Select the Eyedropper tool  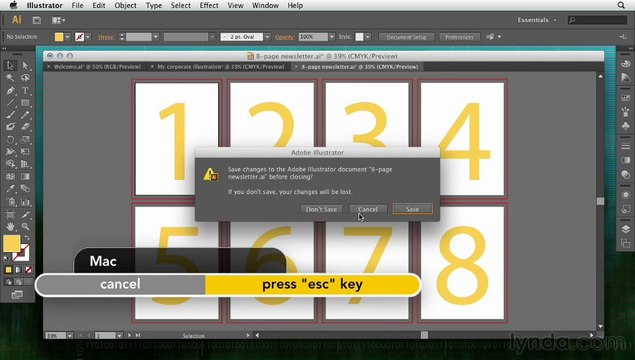click(x=10, y=189)
